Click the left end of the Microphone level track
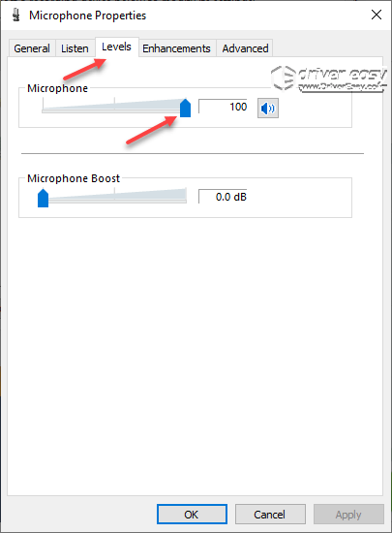 44,109
